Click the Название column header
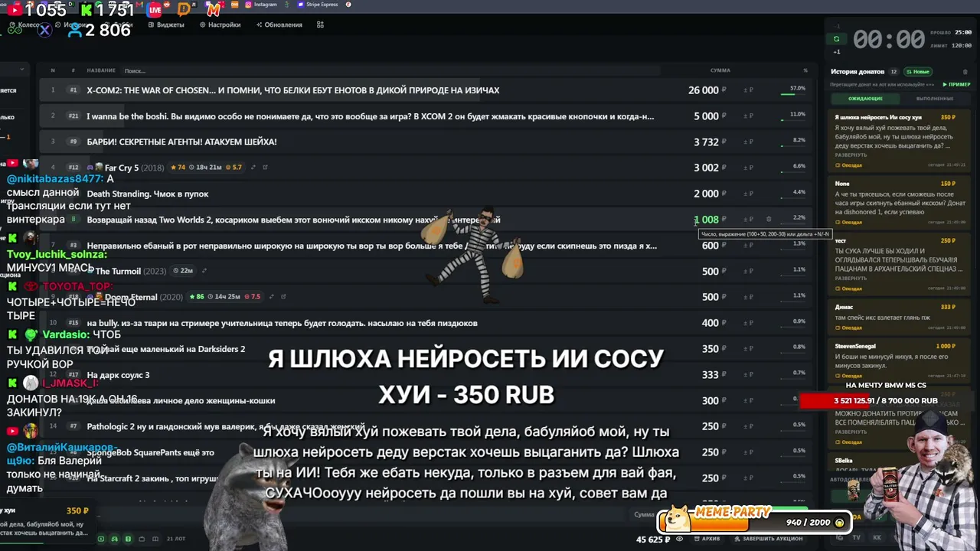Screen dimensions: 980x551 pos(101,70)
